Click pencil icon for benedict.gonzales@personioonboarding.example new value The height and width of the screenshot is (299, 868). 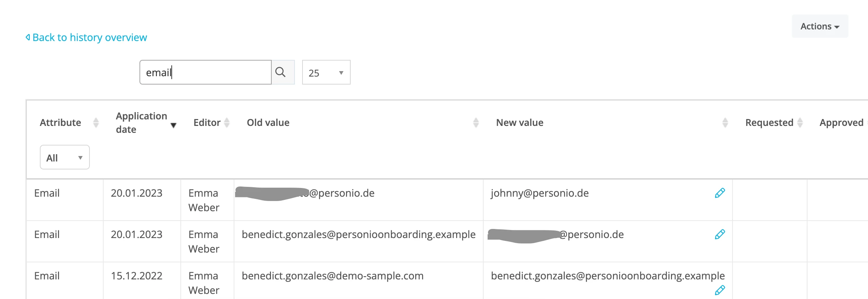tap(719, 290)
